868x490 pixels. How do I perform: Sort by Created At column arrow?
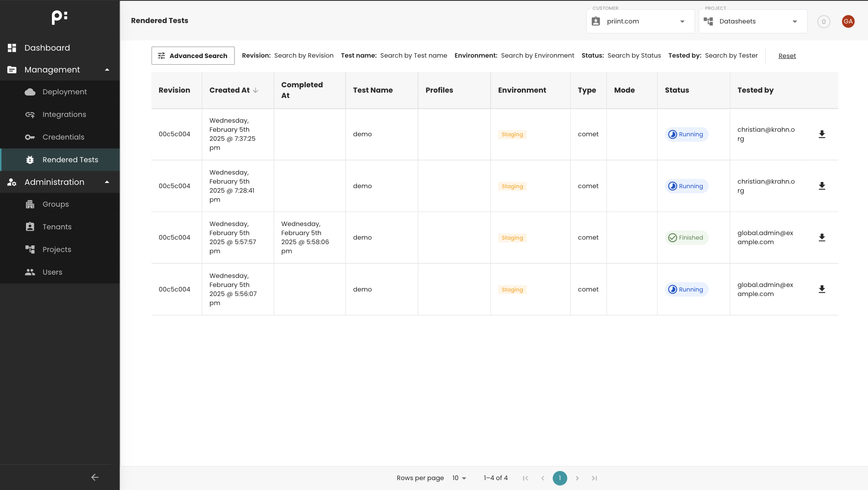[256, 90]
